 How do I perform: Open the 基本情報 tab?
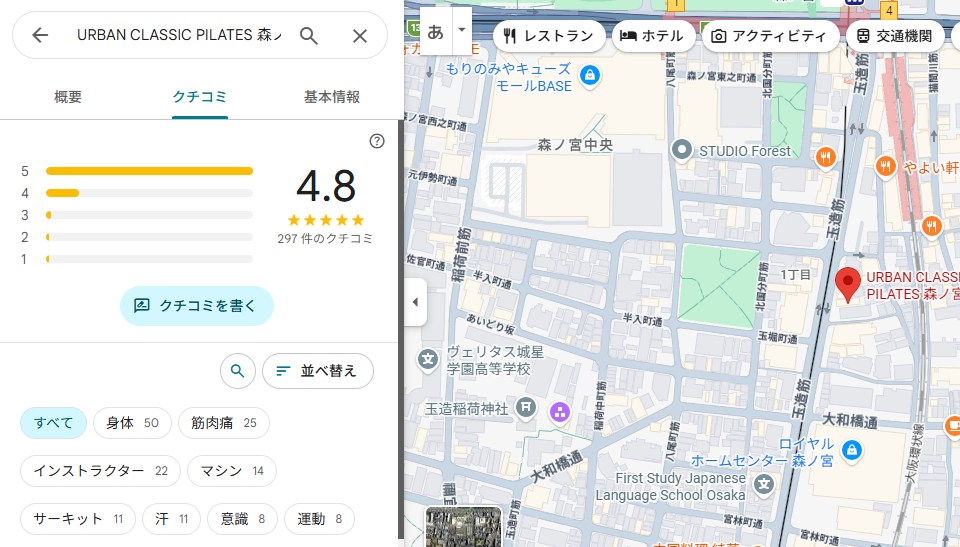[x=332, y=97]
